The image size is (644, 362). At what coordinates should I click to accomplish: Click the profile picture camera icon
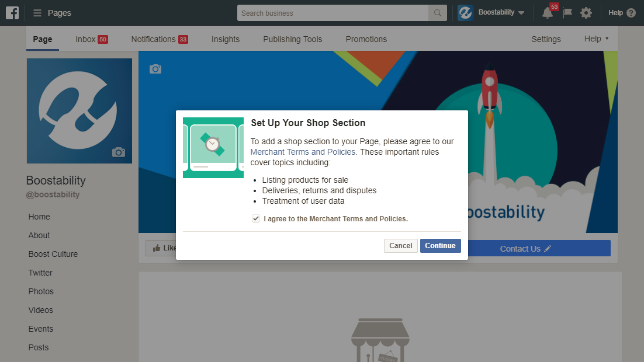click(119, 152)
